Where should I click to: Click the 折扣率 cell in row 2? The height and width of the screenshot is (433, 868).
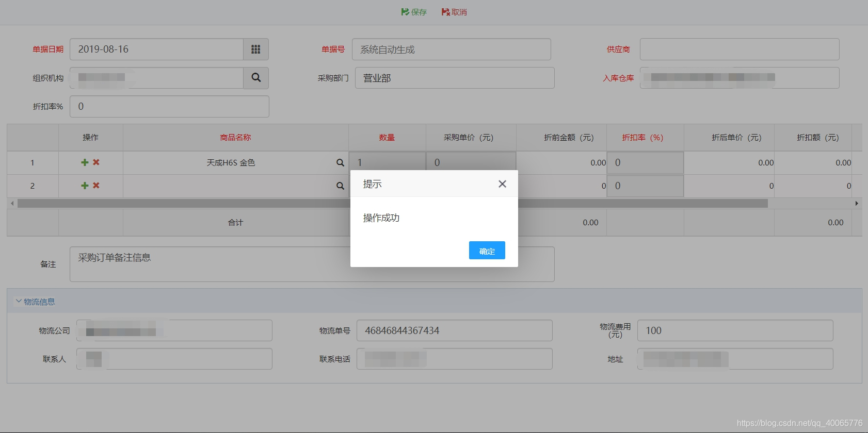(x=646, y=186)
